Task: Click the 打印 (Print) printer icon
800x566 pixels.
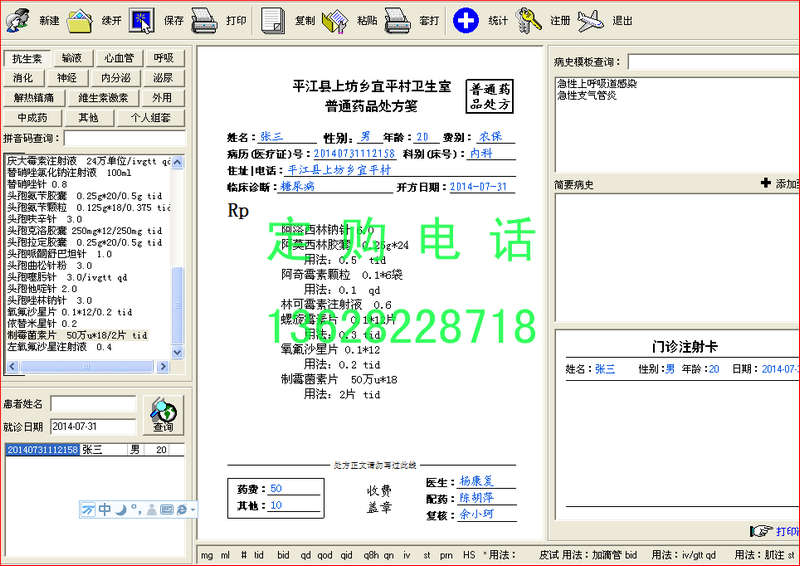Action: tap(205, 21)
